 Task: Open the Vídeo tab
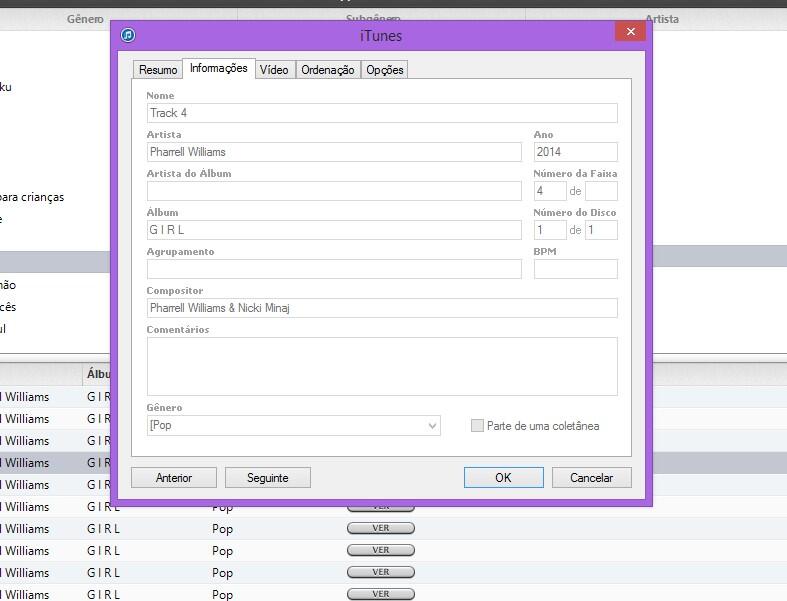pos(274,70)
